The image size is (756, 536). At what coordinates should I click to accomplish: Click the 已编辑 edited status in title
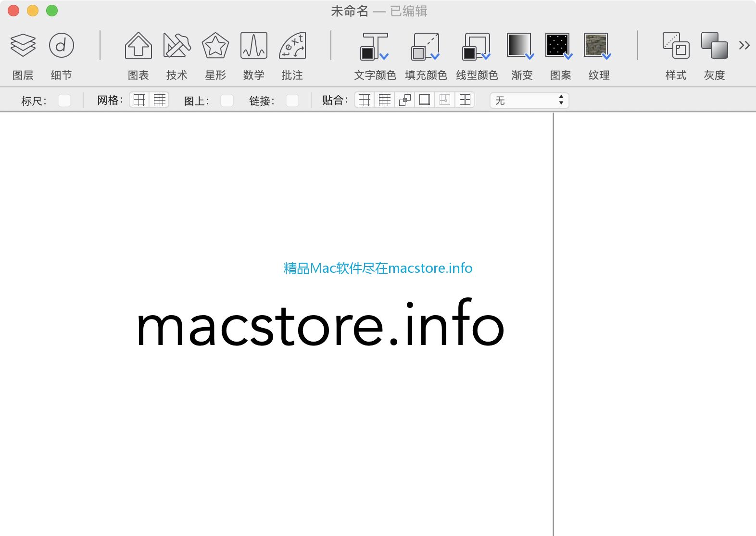tap(409, 11)
